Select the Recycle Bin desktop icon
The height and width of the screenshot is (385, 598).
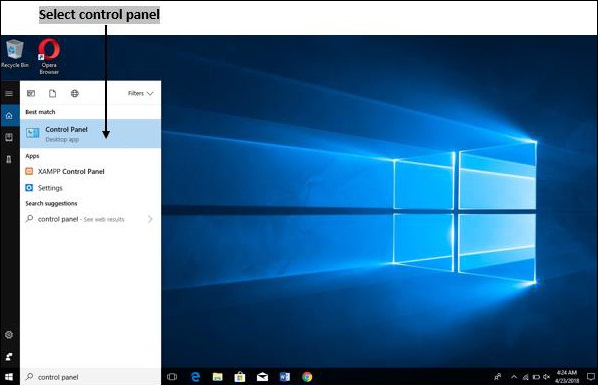(x=14, y=54)
